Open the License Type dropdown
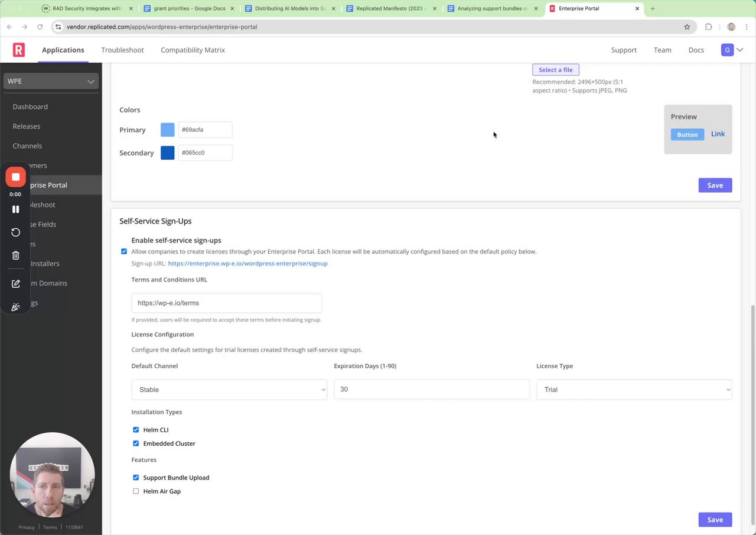756x535 pixels. [634, 390]
